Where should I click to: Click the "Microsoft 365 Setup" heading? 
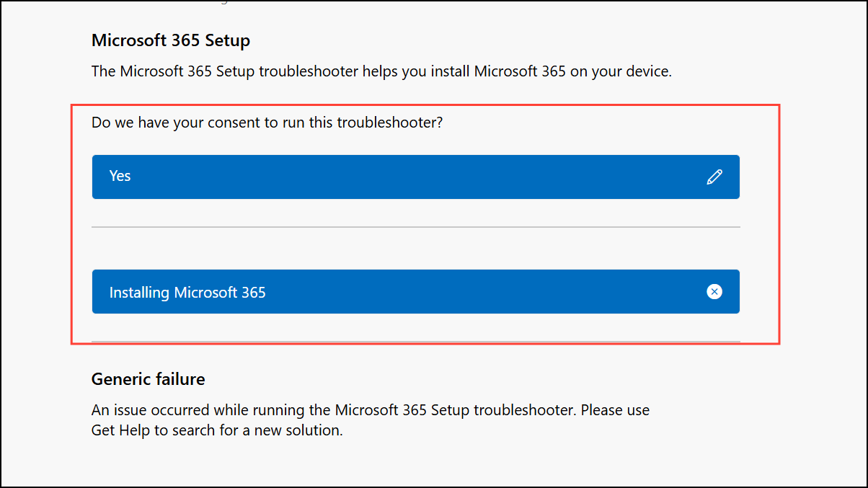(x=171, y=40)
